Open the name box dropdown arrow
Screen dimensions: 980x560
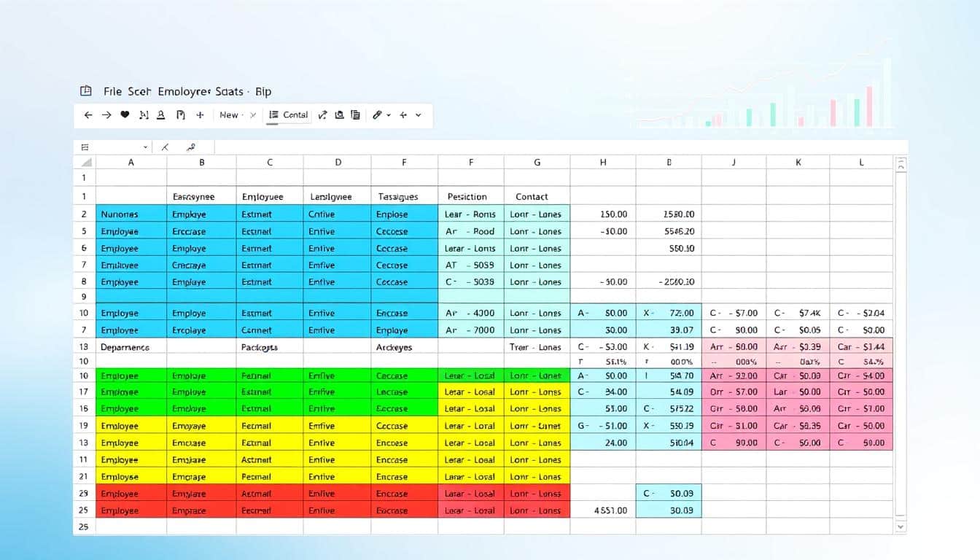pos(145,147)
